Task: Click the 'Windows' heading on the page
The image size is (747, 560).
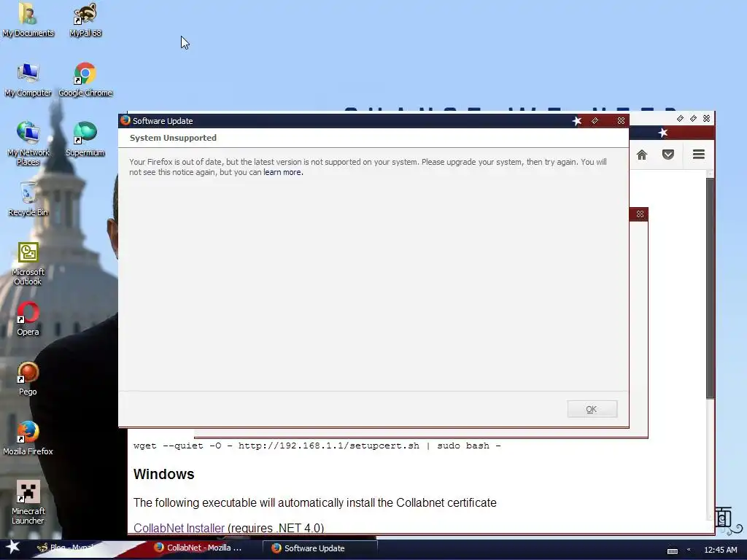Action: click(164, 474)
